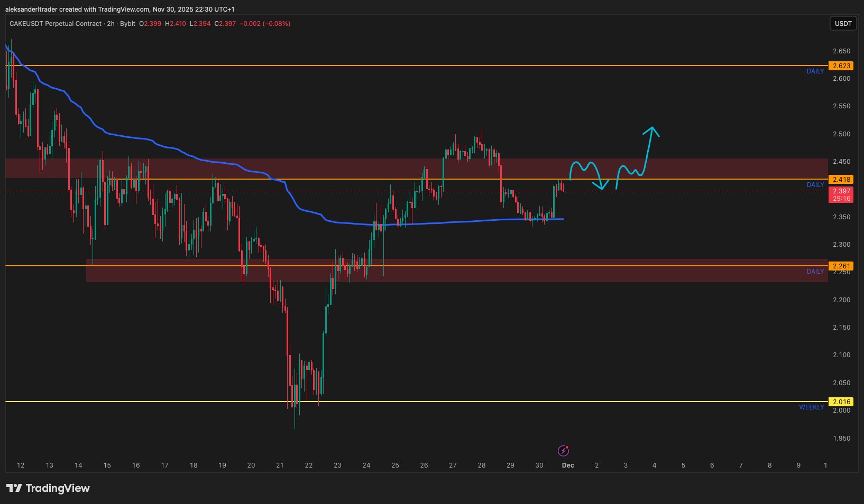Viewport: 864px width, 504px height.
Task: Click the 2.550 price axis tick
Action: (x=841, y=106)
